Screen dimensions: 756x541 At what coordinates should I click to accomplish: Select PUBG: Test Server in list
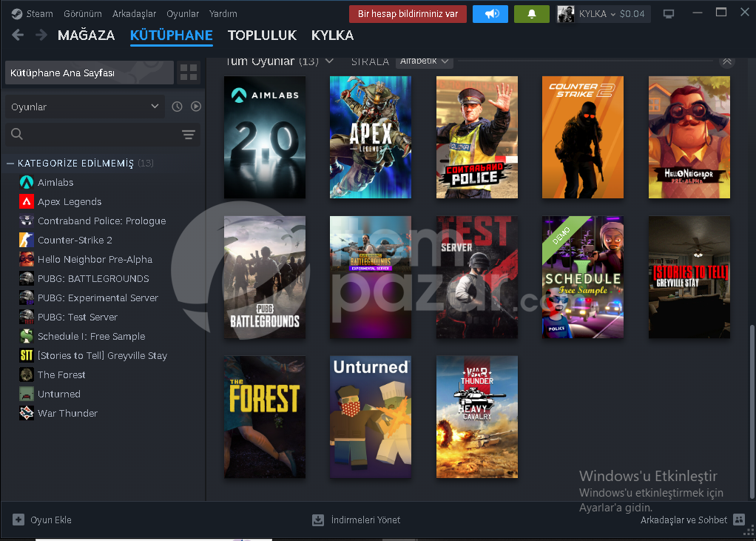coord(78,317)
